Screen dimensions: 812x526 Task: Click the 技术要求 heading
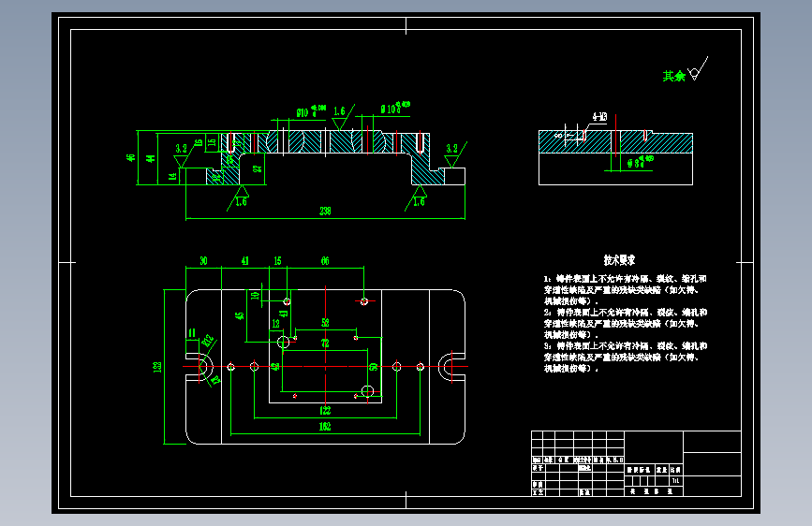(x=619, y=260)
